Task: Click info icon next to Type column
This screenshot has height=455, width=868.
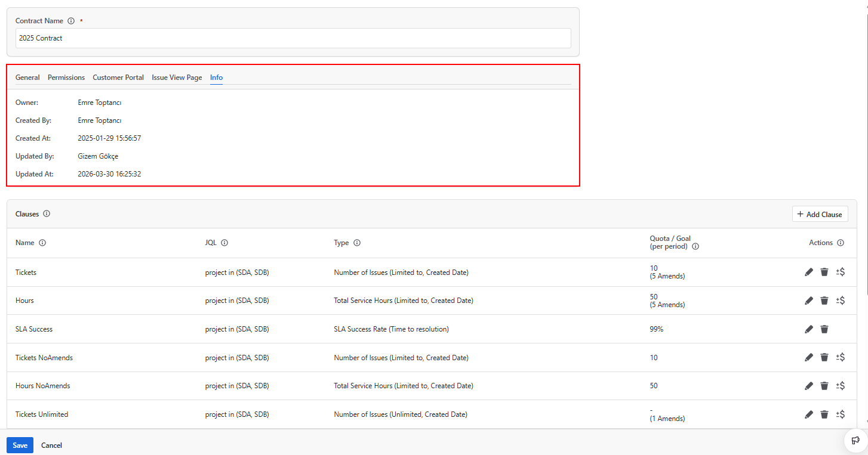Action: [x=357, y=243]
